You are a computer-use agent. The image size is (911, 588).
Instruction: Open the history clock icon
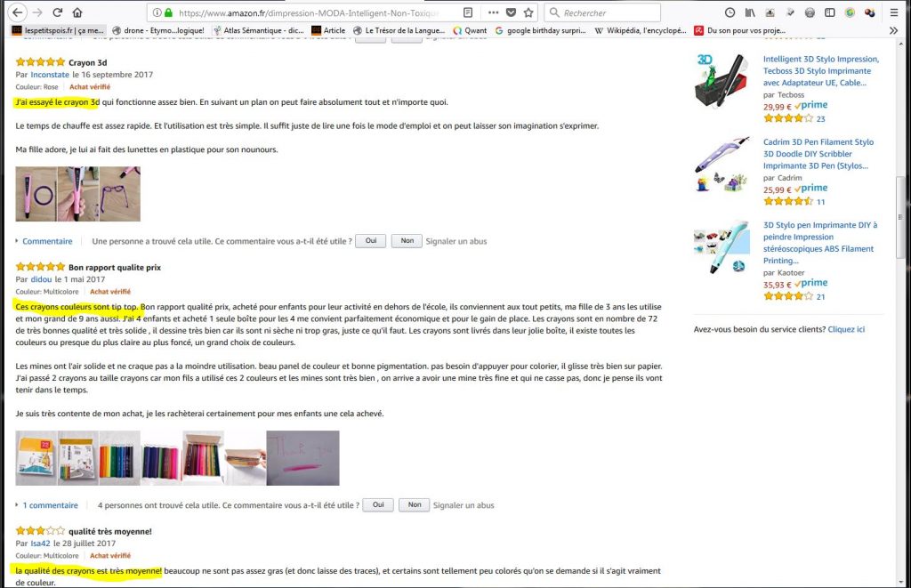(x=730, y=12)
